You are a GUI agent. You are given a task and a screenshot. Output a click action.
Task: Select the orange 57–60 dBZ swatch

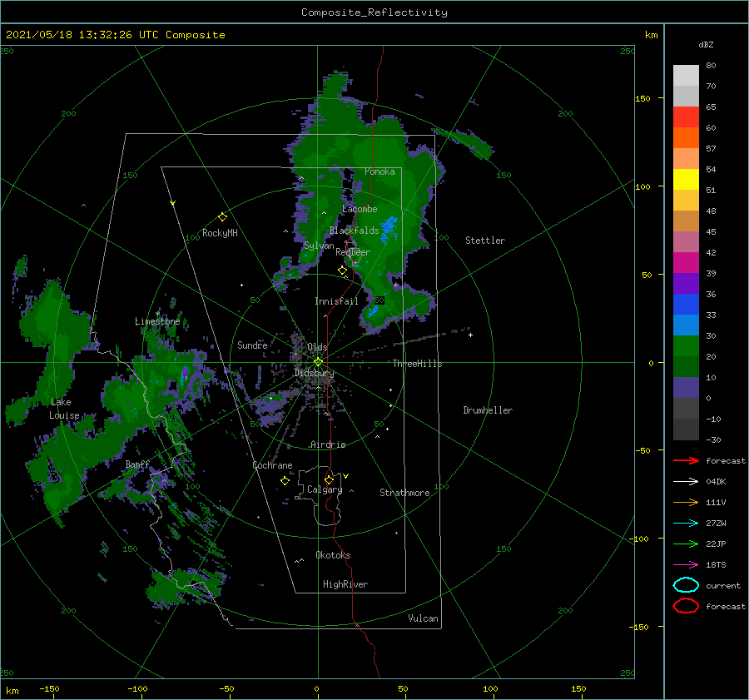pos(686,138)
